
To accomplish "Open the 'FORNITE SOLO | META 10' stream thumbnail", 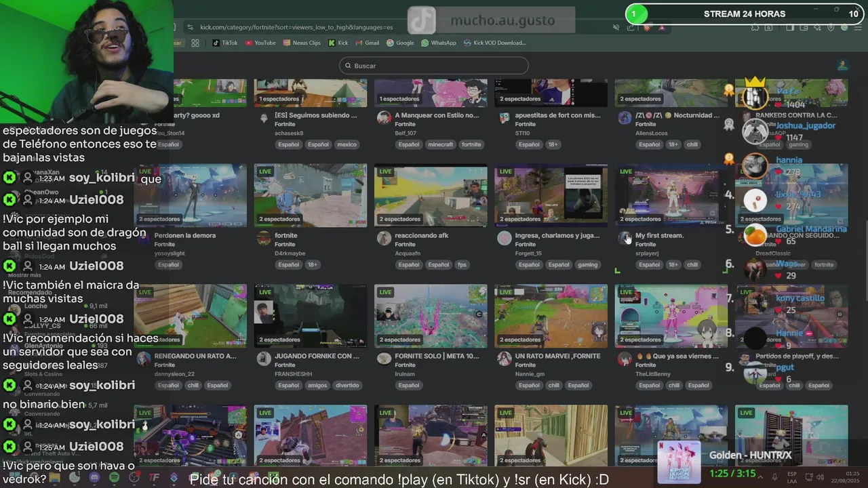I will (x=431, y=316).
